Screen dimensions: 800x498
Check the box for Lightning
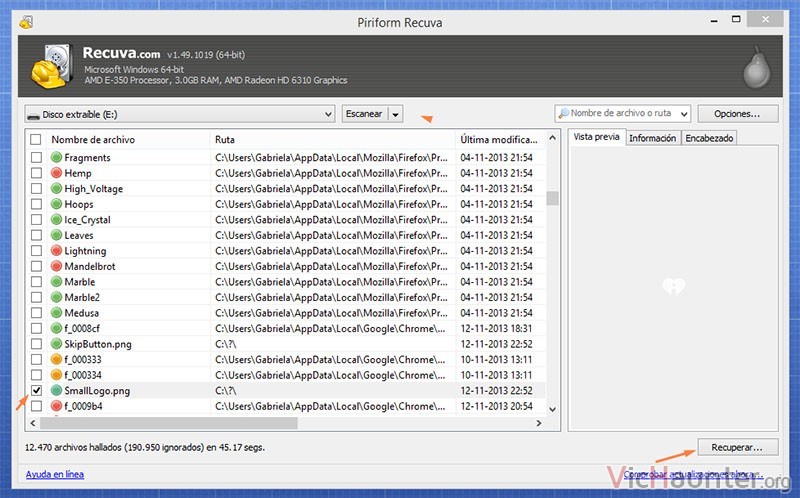[x=36, y=251]
